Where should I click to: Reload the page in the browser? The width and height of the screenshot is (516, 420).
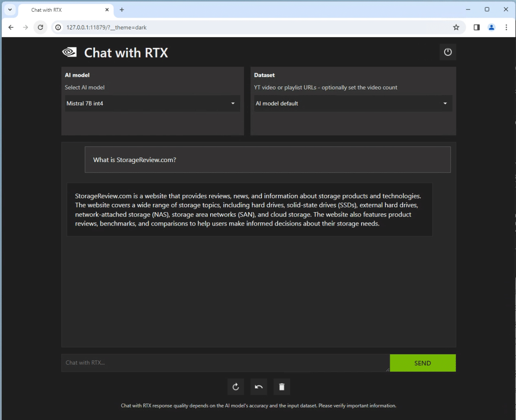tap(40, 27)
